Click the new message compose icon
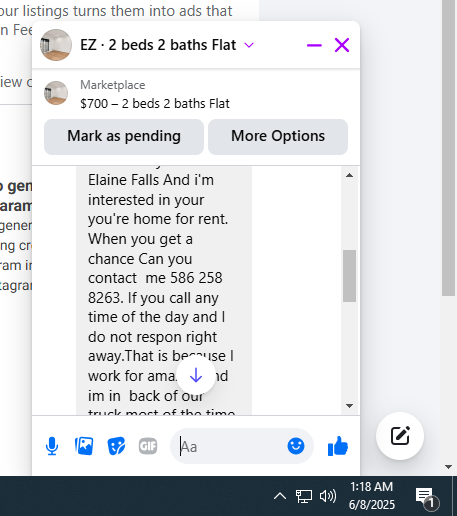Viewport: 457px width, 516px height. (x=400, y=436)
